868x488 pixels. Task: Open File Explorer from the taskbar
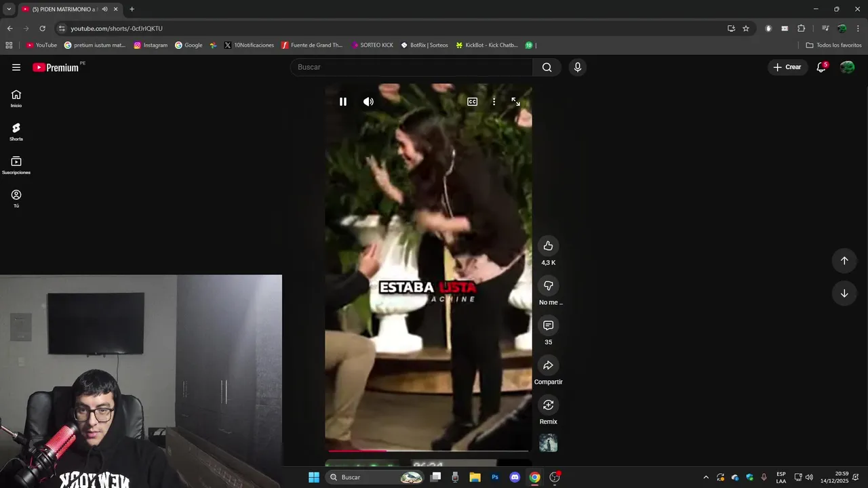475,477
